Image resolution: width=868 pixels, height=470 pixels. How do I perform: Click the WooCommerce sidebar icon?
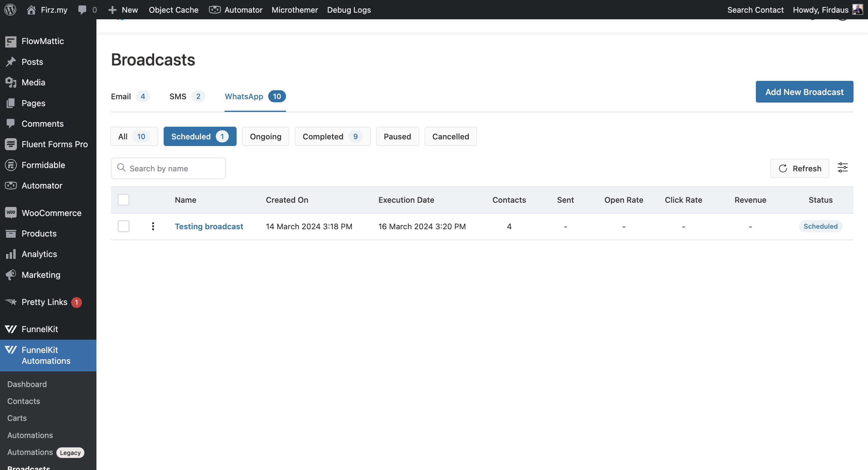coord(11,213)
